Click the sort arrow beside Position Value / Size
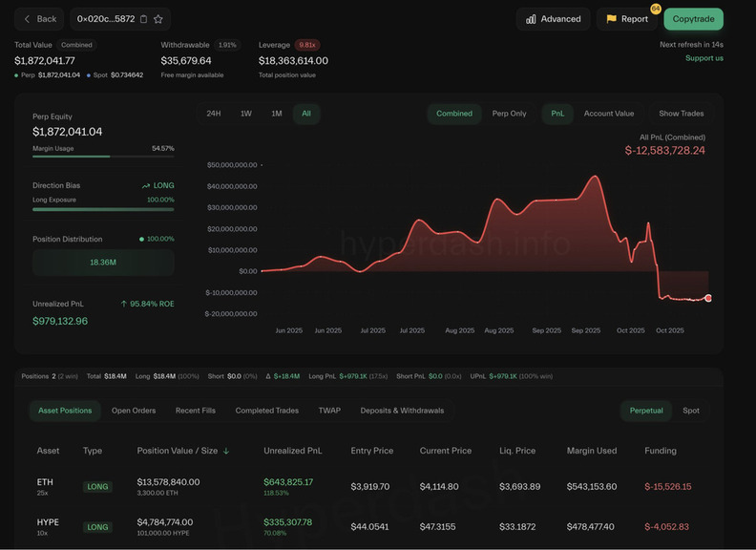This screenshot has height=550, width=756. pyautogui.click(x=226, y=451)
